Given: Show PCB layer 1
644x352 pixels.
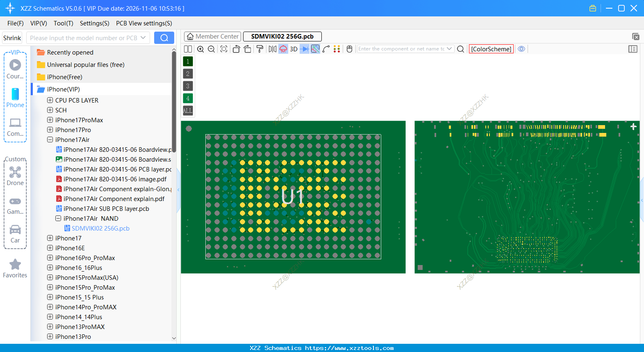Looking at the screenshot, I should coord(188,62).
